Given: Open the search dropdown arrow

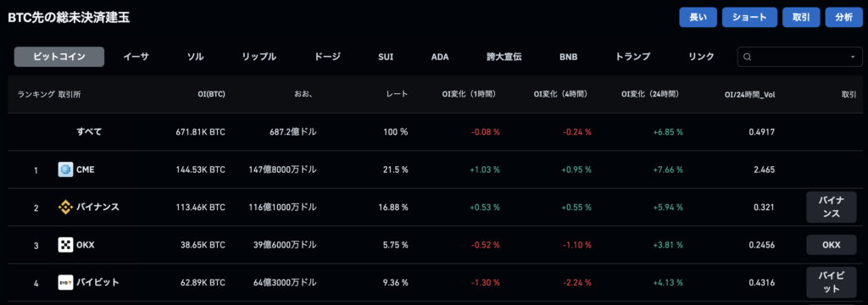Looking at the screenshot, I should tap(853, 57).
